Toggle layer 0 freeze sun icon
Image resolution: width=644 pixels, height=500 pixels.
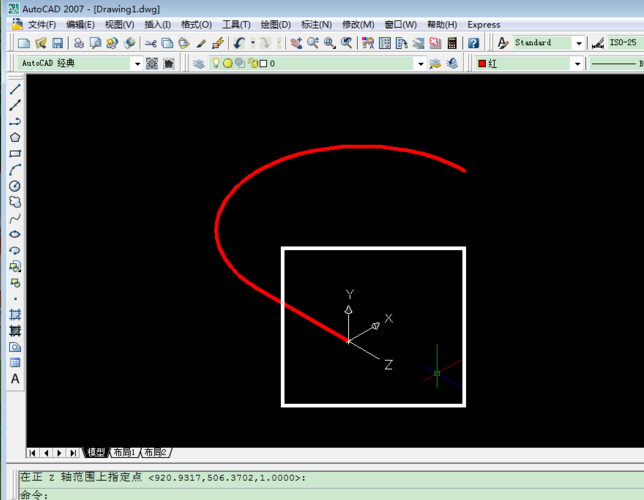[228, 63]
